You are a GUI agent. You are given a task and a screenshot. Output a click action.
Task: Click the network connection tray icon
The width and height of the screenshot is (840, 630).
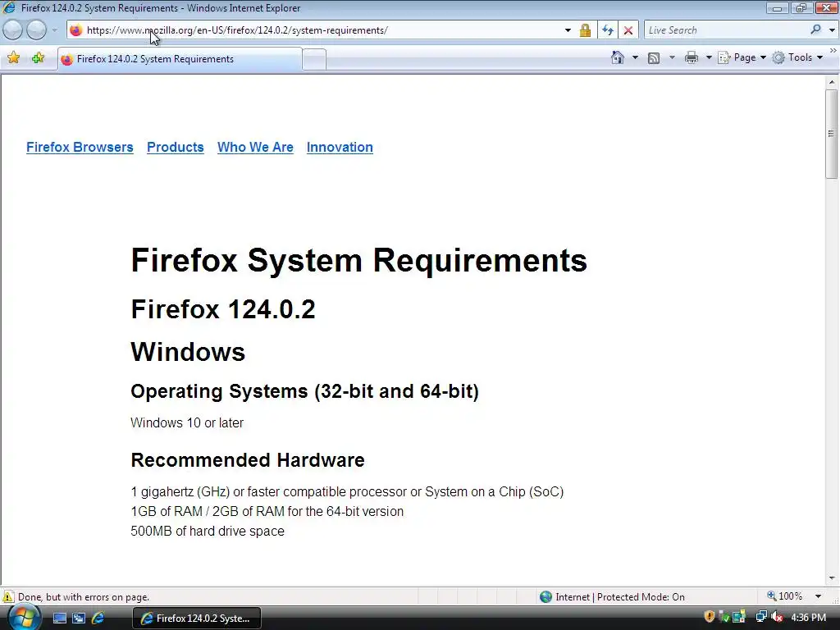pos(760,617)
